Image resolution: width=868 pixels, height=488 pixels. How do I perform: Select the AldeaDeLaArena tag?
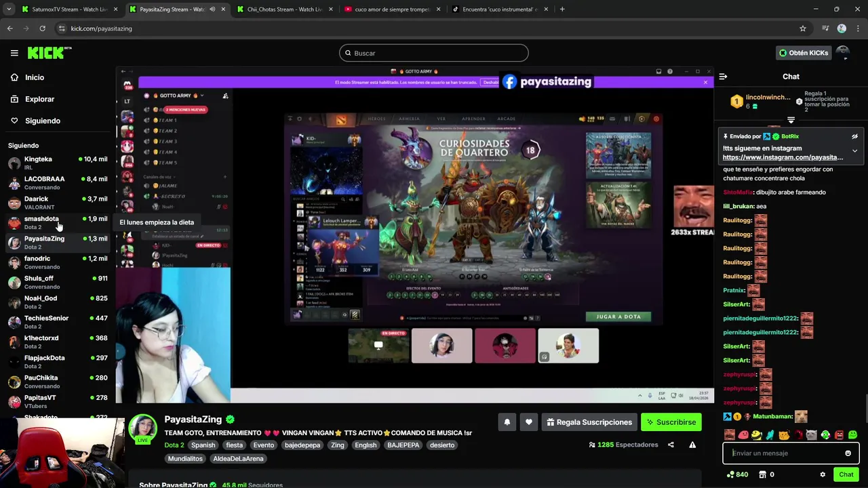[x=238, y=458]
